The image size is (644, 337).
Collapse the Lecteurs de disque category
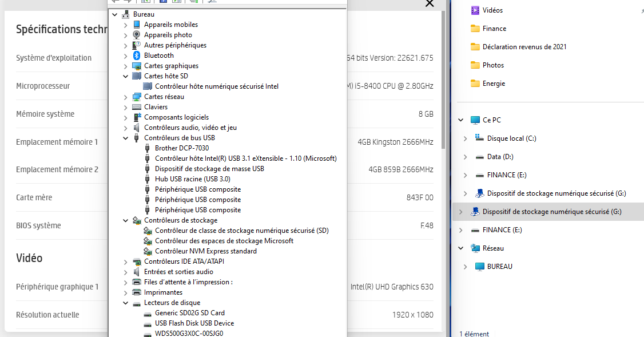tap(126, 303)
